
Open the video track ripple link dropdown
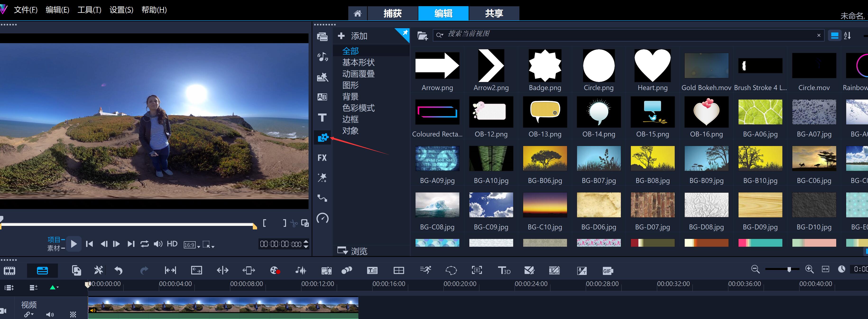point(29,314)
